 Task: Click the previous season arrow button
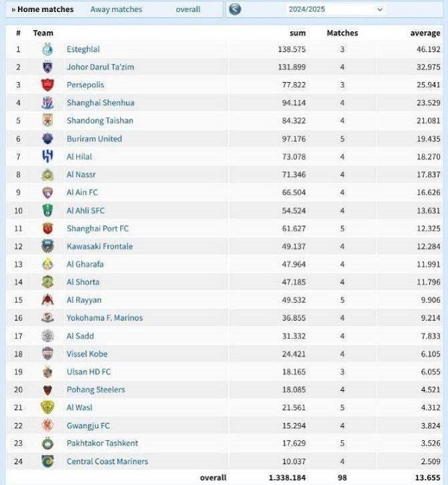[235, 10]
